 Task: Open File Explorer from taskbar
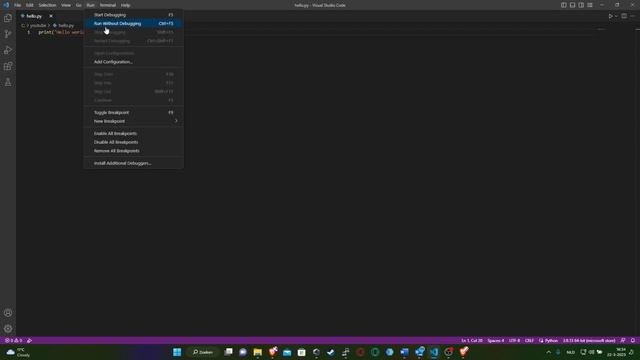258,352
